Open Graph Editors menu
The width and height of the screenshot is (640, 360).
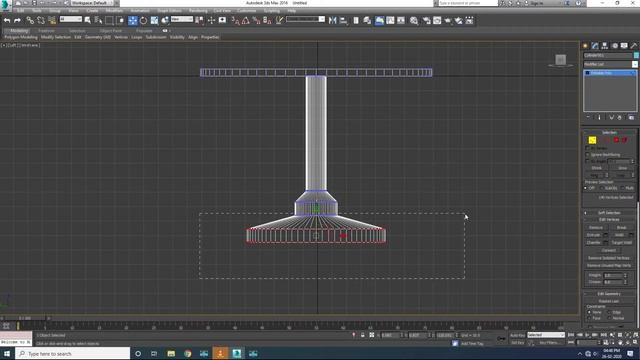point(169,11)
